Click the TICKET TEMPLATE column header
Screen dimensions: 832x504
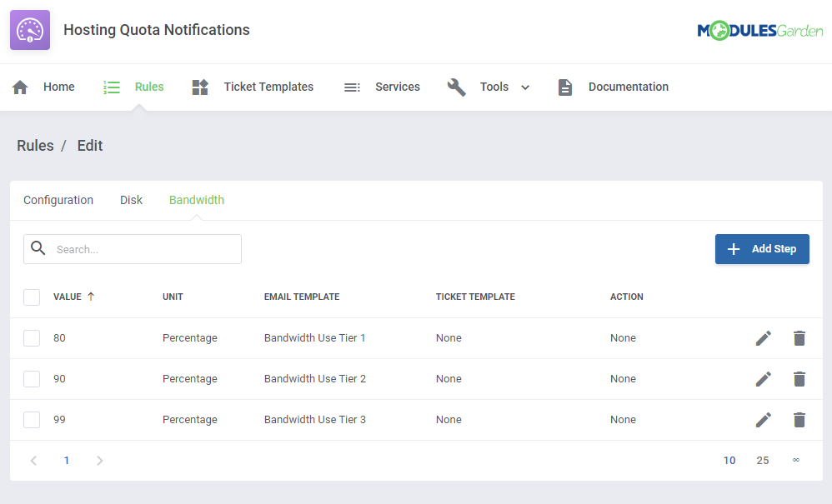point(475,297)
